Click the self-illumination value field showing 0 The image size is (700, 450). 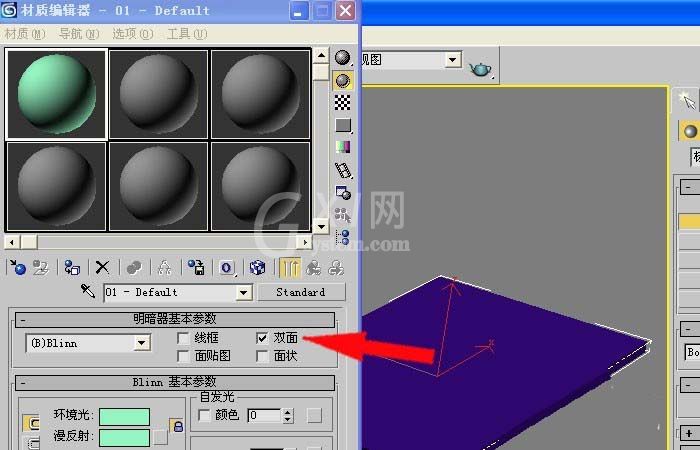[265, 416]
